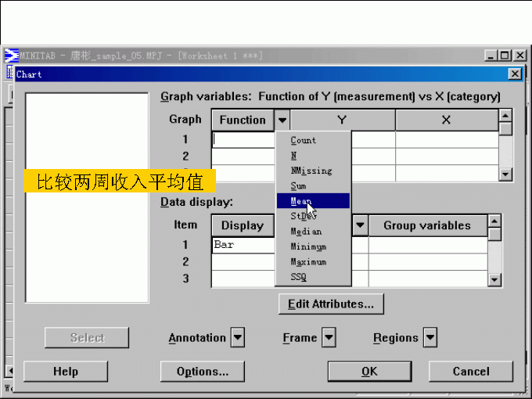
Task: Select Maximum in the function list
Action: [x=308, y=262]
